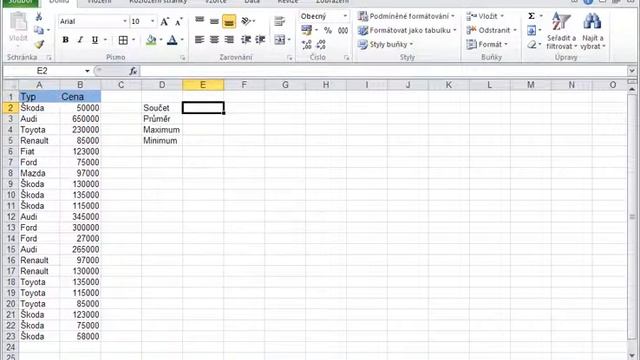Click the Fill down icon
The width and height of the screenshot is (640, 360).
pyautogui.click(x=531, y=30)
